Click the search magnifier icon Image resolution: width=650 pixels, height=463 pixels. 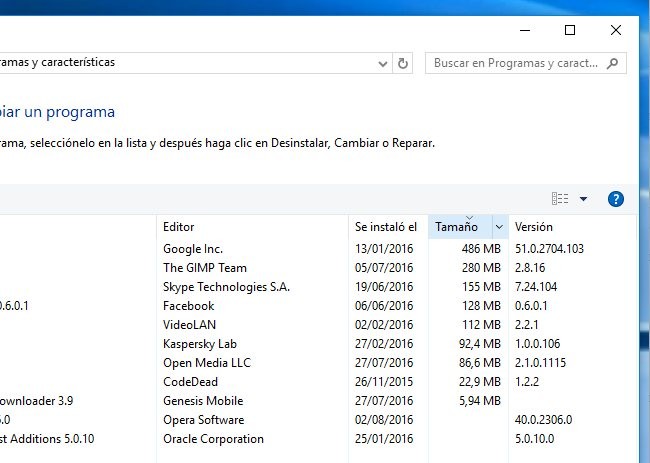612,63
